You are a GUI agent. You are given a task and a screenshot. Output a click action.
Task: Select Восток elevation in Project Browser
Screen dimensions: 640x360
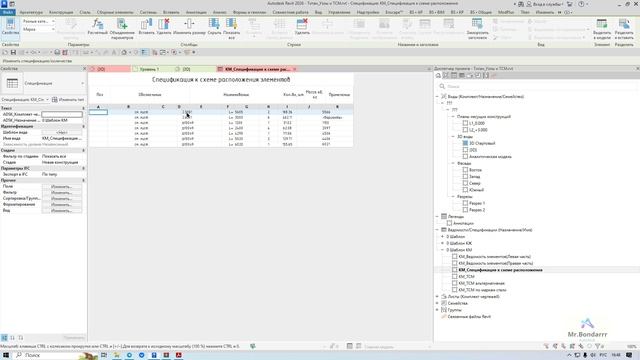click(475, 170)
